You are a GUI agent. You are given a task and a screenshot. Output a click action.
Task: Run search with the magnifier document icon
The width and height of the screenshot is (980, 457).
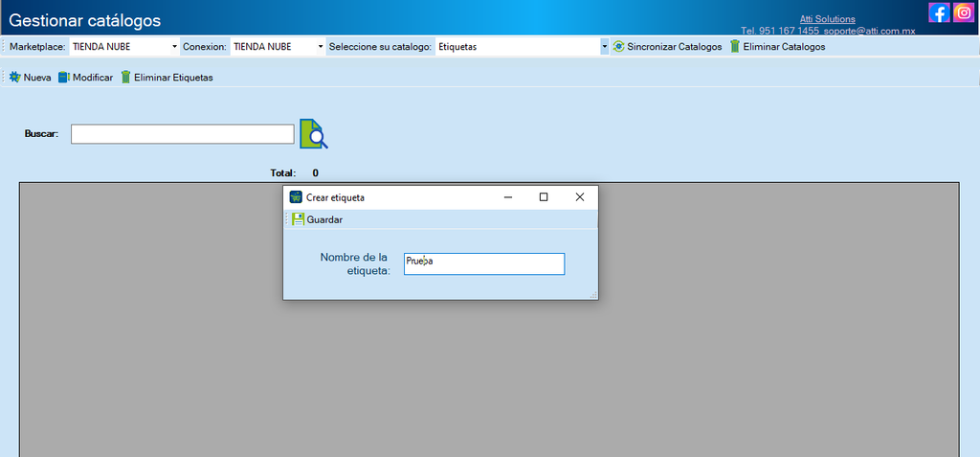coord(314,133)
